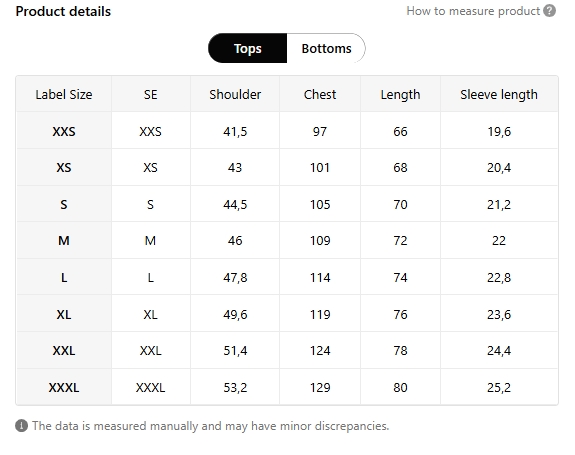Click the Product details heading

coord(63,11)
